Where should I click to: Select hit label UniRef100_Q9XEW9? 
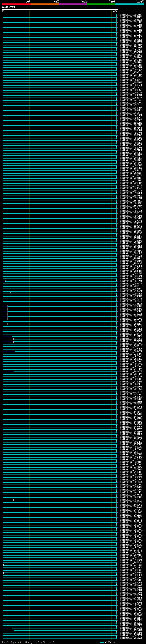tap(131, 67)
